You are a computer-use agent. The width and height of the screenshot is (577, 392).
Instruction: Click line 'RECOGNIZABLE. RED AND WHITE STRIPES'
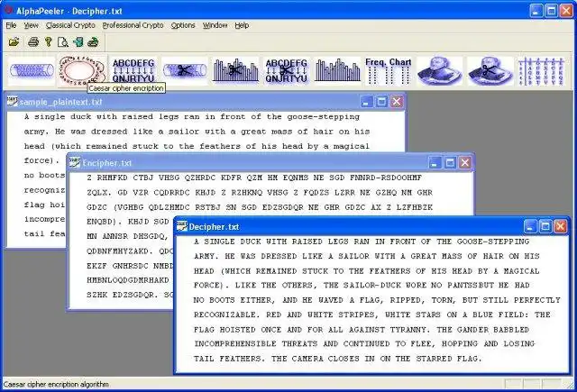pos(372,315)
